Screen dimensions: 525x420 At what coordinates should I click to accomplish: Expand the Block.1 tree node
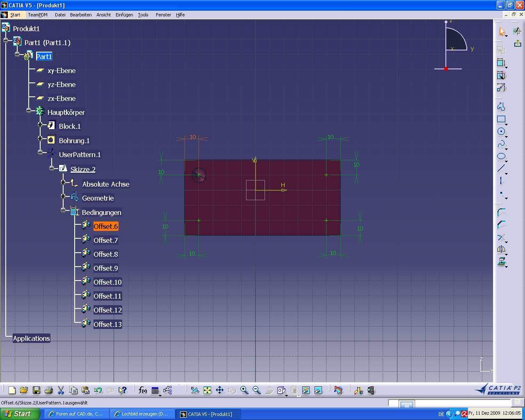pyautogui.click(x=40, y=124)
